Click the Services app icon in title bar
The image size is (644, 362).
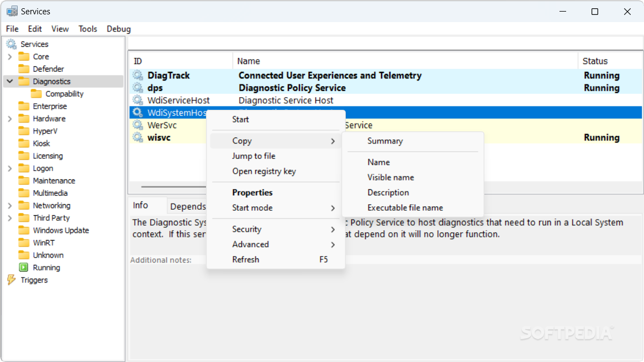point(12,11)
